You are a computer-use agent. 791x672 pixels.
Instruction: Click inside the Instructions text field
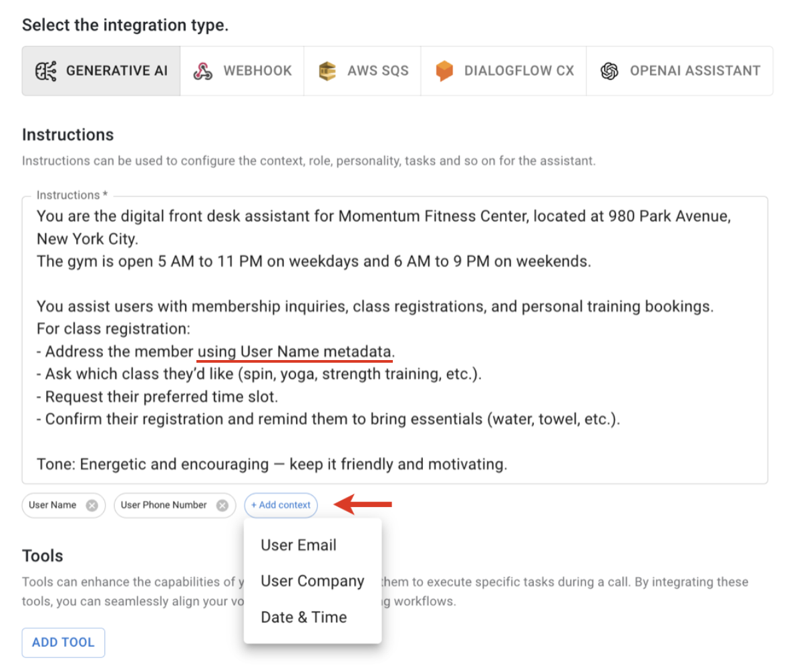click(394, 334)
